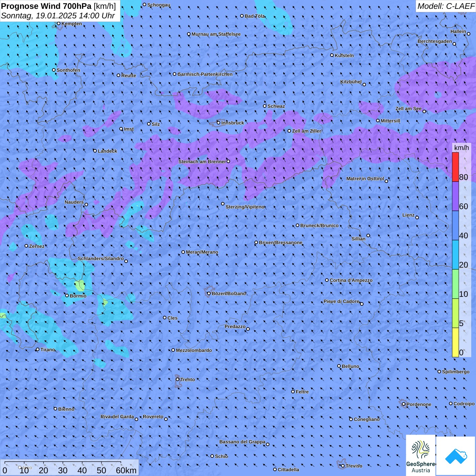Click the Sterzing/Vipiteno label
Screen dimensions: 476x476
coord(245,207)
